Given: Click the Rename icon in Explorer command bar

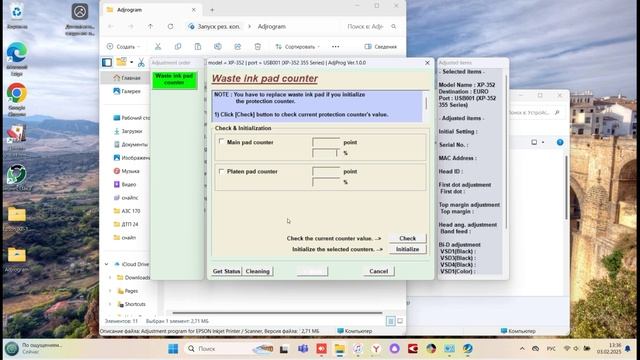Looking at the screenshot, I should coord(218,47).
